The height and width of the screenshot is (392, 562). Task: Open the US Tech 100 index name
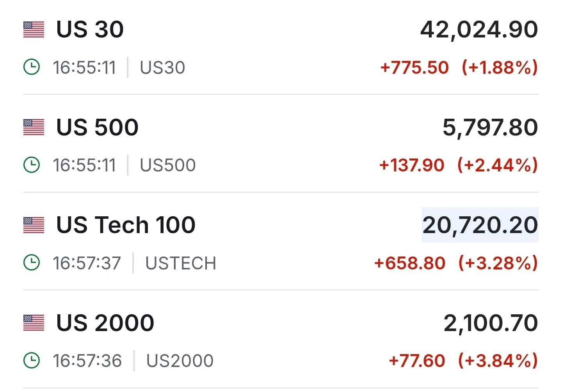(126, 225)
